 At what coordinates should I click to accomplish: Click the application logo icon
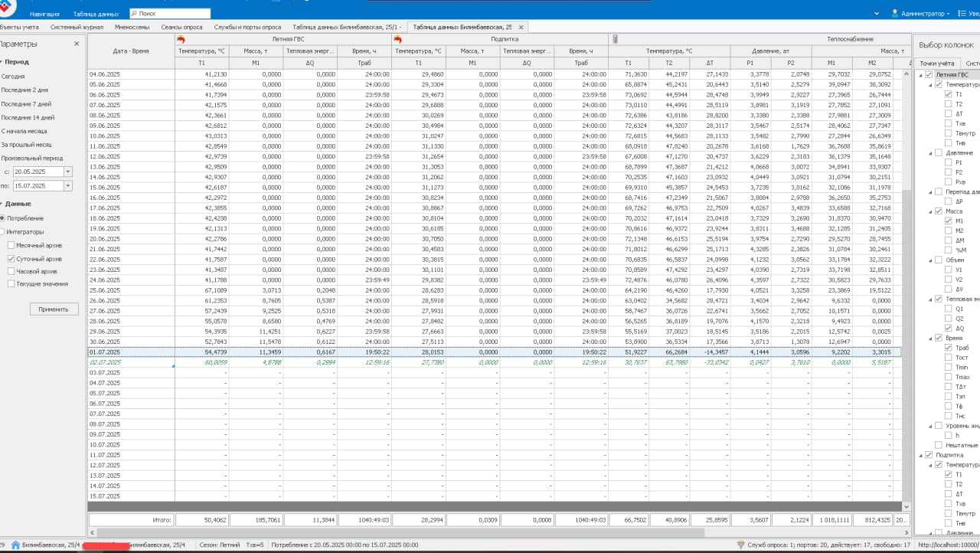pyautogui.click(x=9, y=8)
